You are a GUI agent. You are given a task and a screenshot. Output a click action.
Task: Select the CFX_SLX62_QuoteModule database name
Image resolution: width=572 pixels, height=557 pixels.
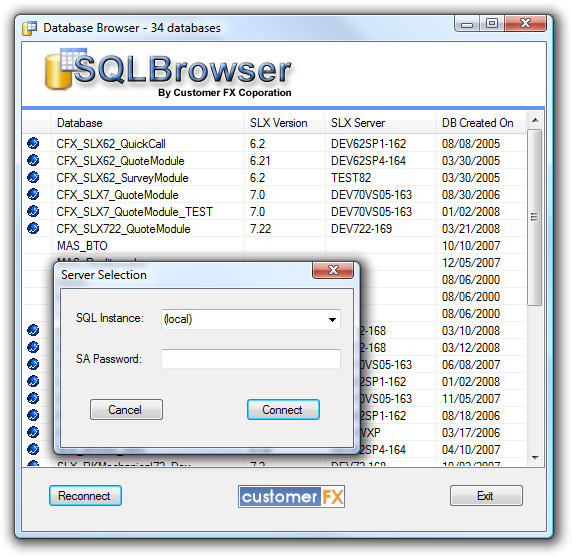coord(120,161)
